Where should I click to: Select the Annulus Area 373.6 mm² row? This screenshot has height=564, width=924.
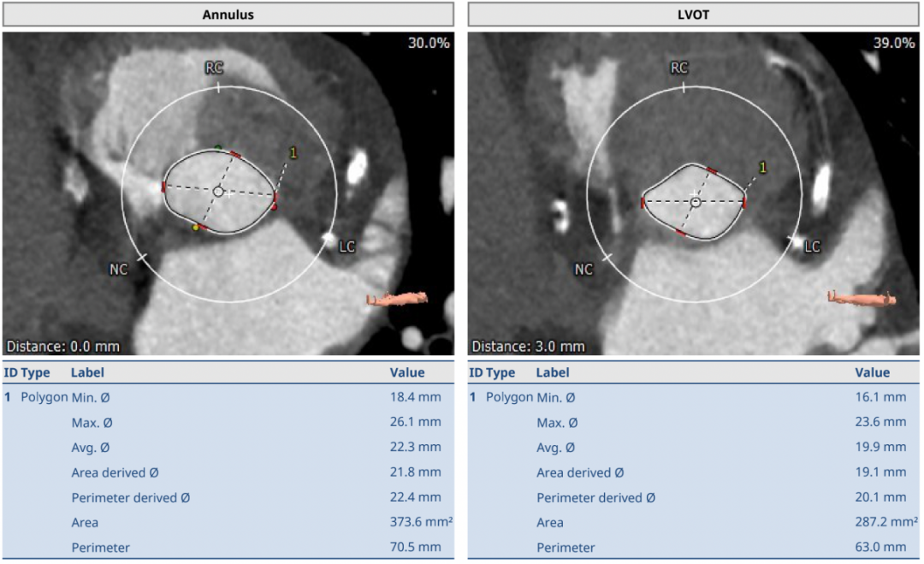[228, 522]
